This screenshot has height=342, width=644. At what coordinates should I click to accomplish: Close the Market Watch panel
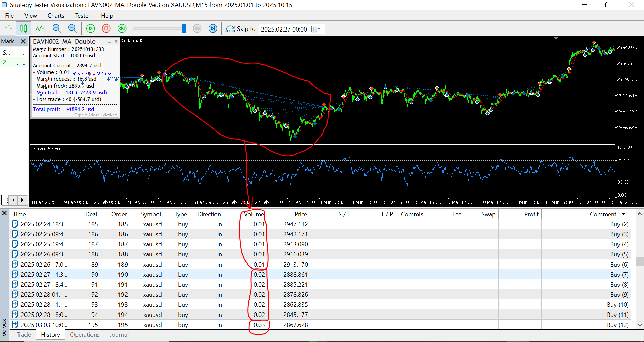coord(23,41)
